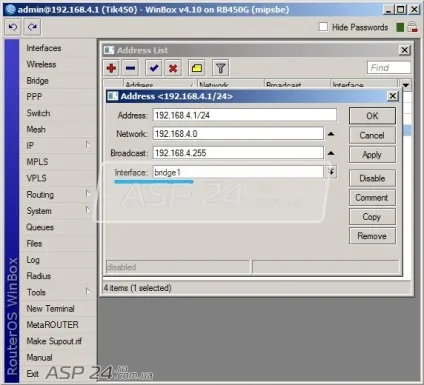Screen dimensions: 424x385
Task: Open the Queues menu
Action: click(x=40, y=227)
